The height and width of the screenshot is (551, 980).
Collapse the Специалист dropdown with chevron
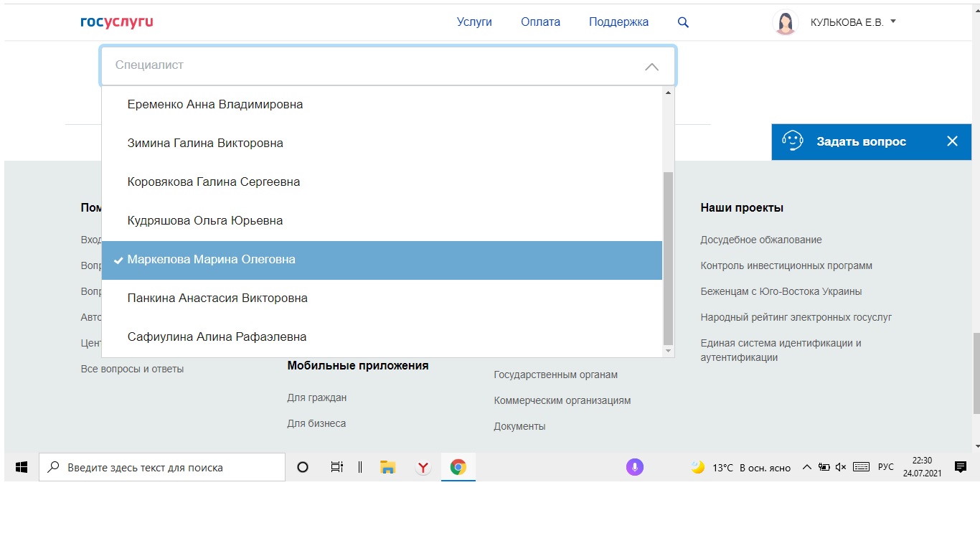pos(651,66)
